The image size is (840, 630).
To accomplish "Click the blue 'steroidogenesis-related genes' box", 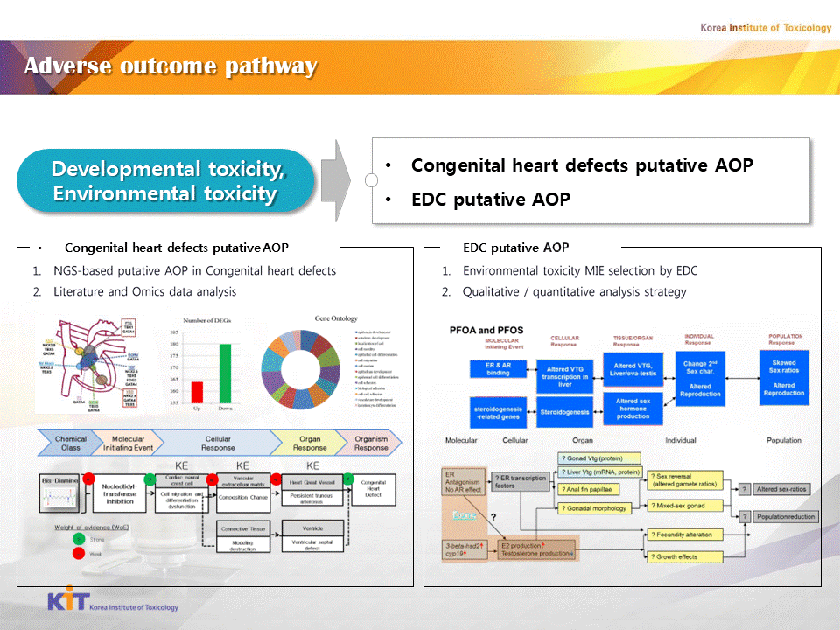I will (x=498, y=412).
